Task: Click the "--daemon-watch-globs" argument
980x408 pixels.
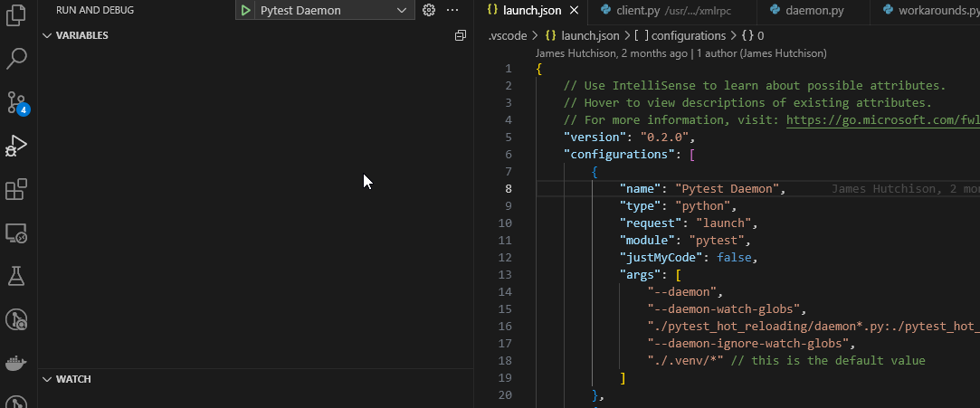Action: coord(723,309)
